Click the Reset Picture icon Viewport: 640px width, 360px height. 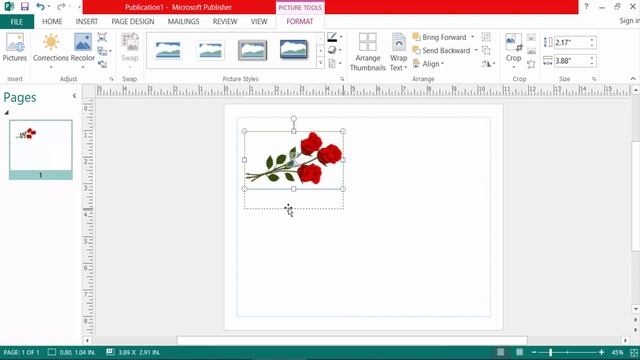(102, 64)
